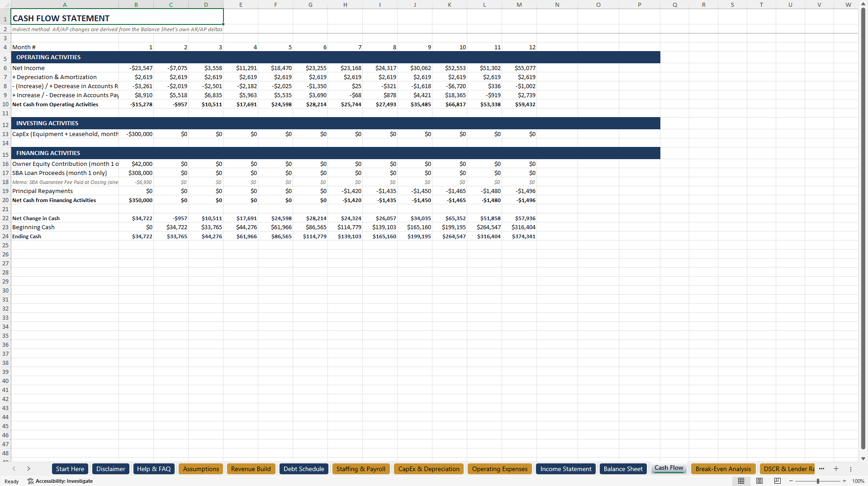Select the $18,365 accounts payable cell
The height and width of the screenshot is (486, 868).
[450, 95]
